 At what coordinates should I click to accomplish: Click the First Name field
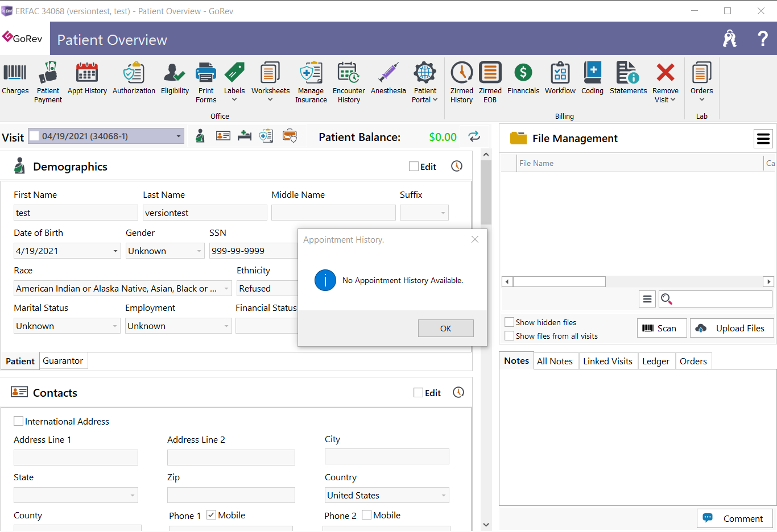(76, 213)
